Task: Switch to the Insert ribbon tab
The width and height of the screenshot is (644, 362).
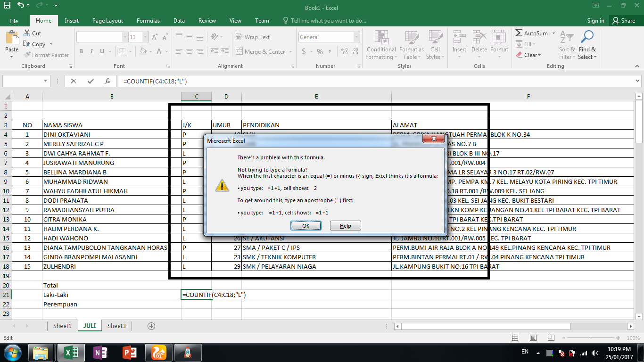Action: (x=72, y=21)
